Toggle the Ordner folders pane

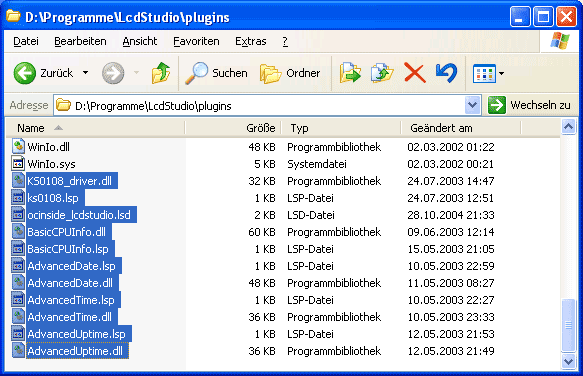[290, 73]
